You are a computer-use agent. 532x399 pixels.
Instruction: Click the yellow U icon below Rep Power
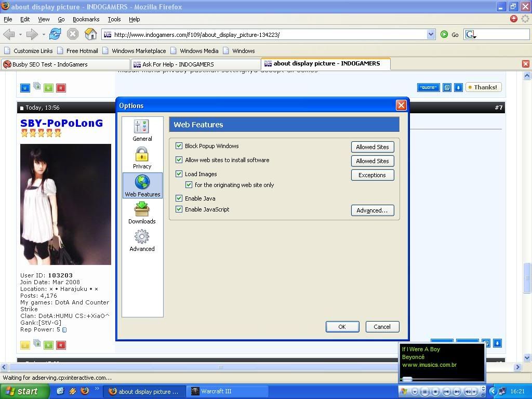pyautogui.click(x=25, y=345)
